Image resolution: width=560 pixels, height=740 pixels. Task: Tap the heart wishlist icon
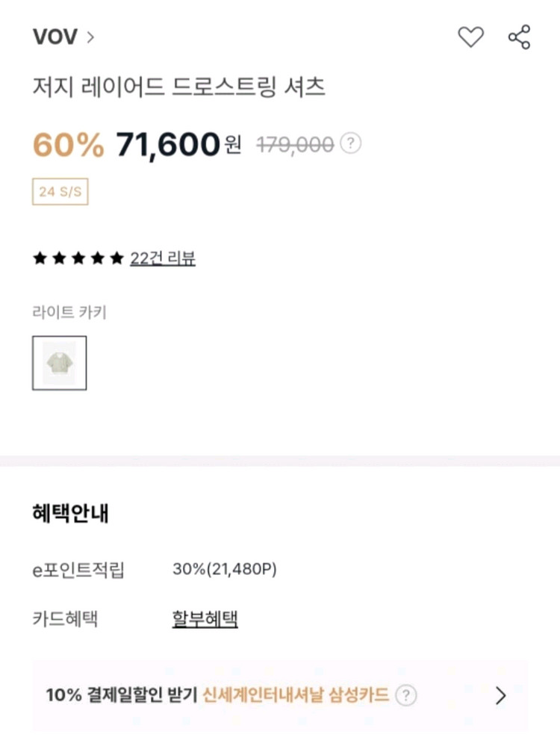click(470, 37)
